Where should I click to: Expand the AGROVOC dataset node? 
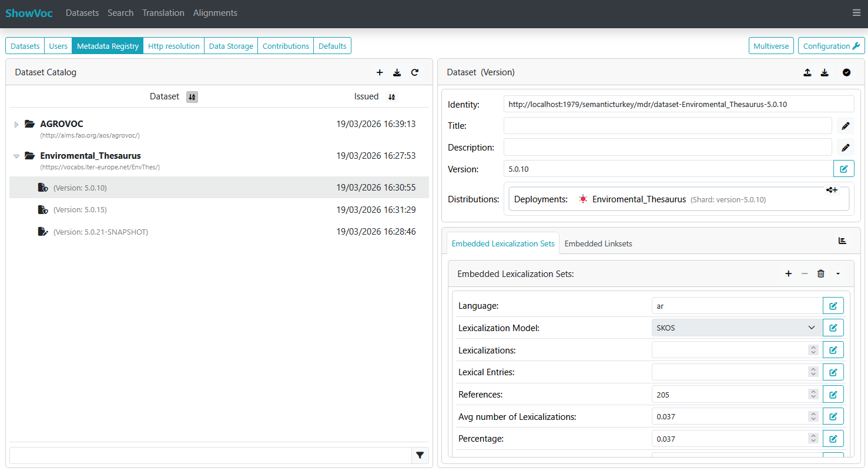pyautogui.click(x=16, y=125)
